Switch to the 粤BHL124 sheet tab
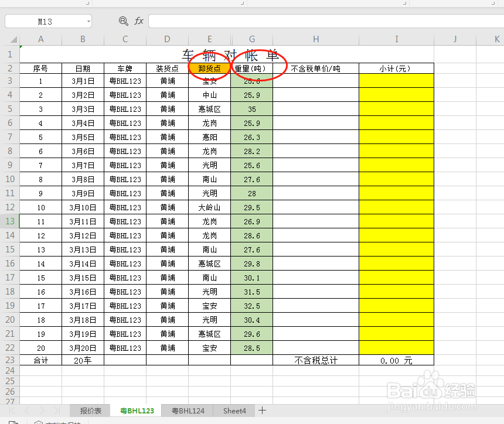The image size is (504, 424). click(188, 411)
